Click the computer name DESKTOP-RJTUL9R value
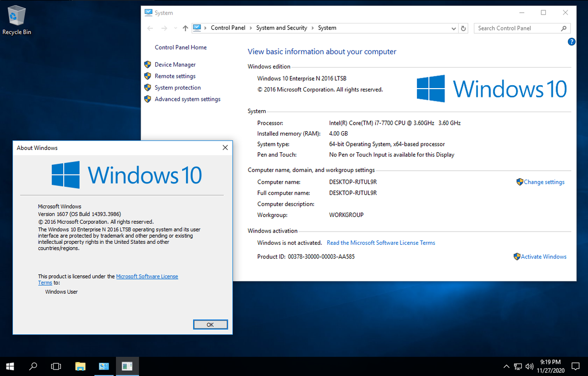The height and width of the screenshot is (376, 588). [353, 182]
